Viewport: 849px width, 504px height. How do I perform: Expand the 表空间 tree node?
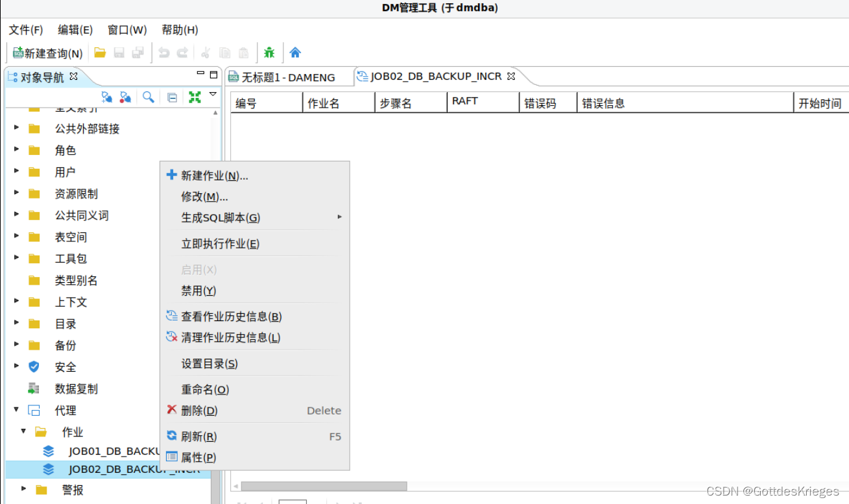16,236
